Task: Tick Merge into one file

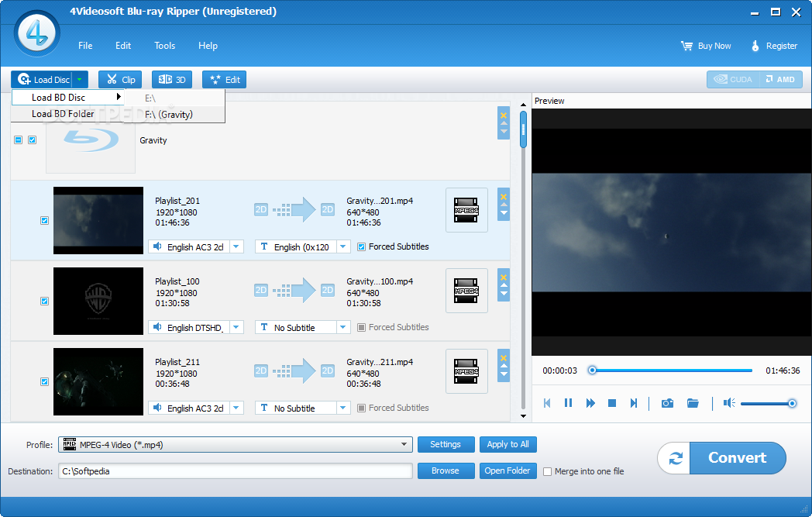Action: [547, 471]
